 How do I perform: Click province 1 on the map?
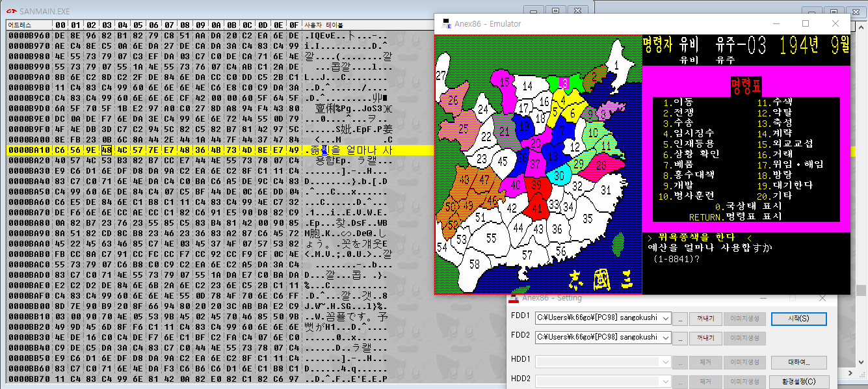coord(616,65)
